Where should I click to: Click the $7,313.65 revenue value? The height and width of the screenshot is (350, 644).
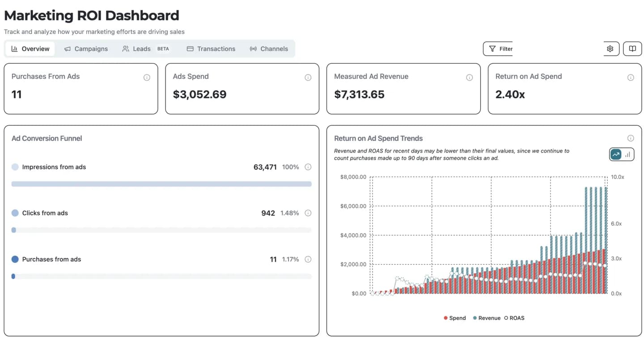coord(359,94)
